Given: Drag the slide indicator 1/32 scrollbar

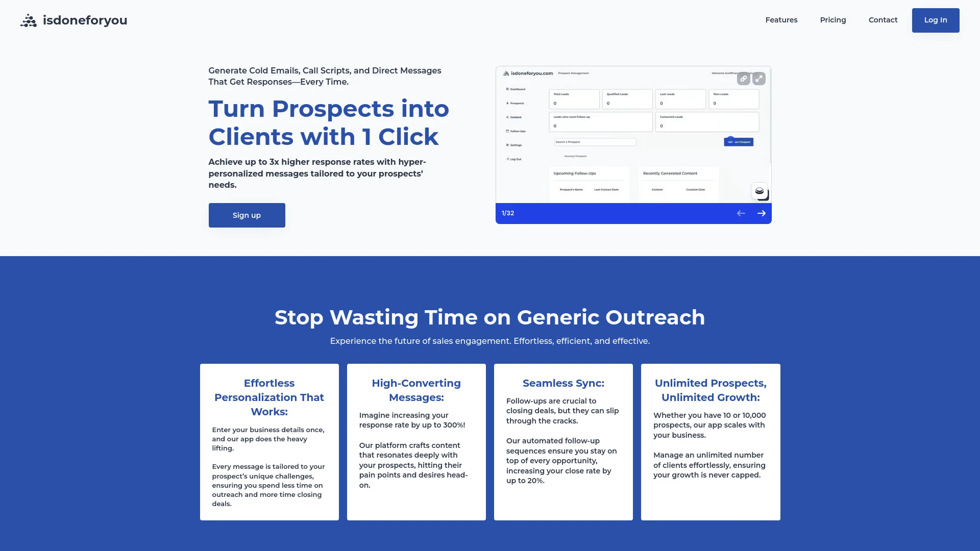Looking at the screenshot, I should 507,213.
